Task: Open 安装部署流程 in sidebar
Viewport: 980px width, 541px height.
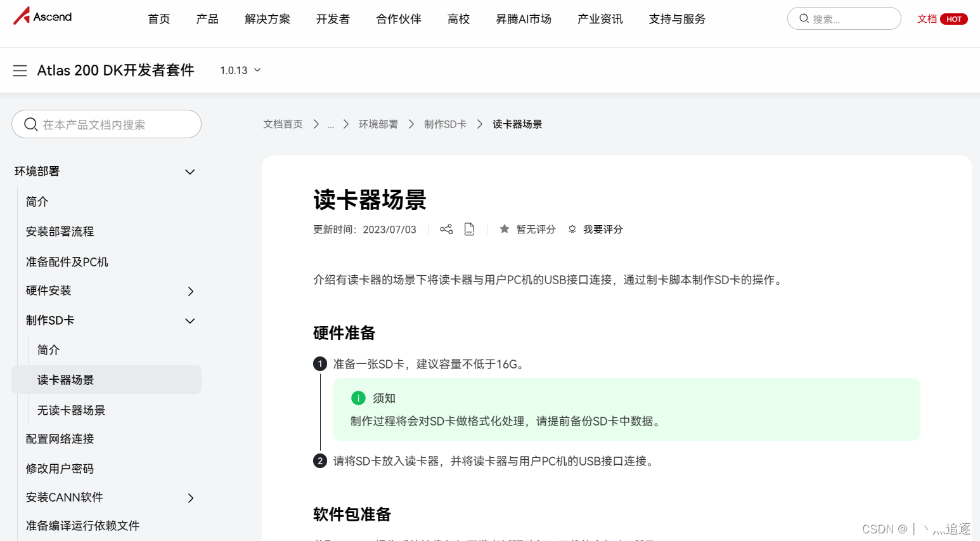Action: pyautogui.click(x=60, y=231)
